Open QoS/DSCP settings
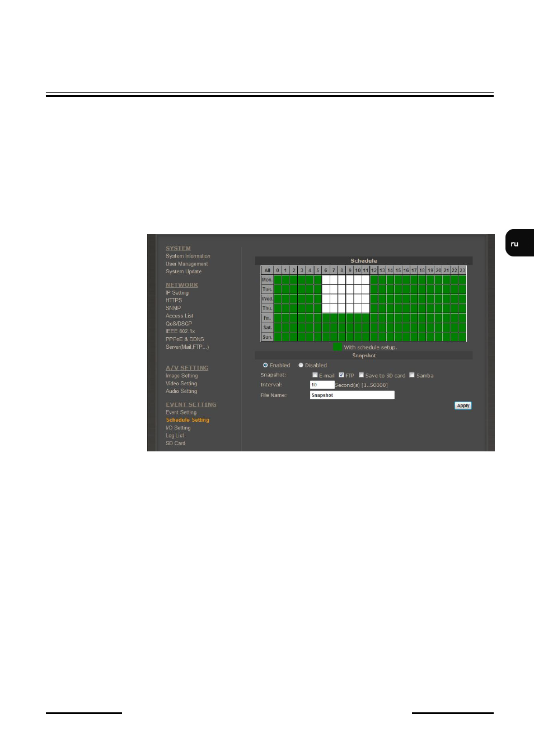 (179, 324)
